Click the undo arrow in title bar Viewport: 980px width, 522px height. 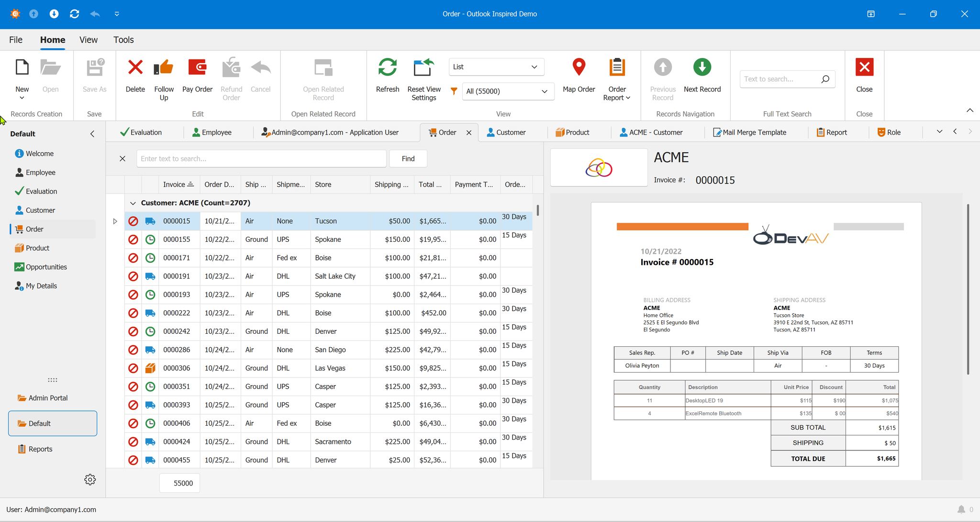tap(95, 14)
